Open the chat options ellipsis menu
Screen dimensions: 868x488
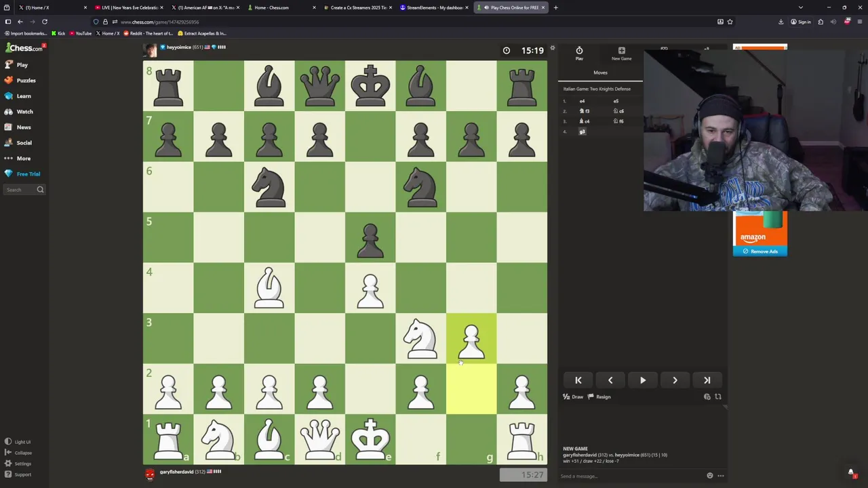[721, 476]
